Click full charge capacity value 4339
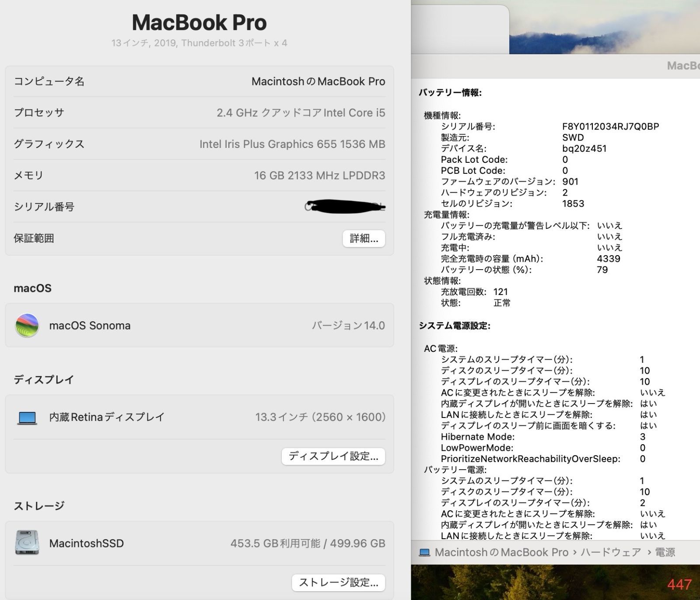Viewport: 700px width, 600px height. 609,259
